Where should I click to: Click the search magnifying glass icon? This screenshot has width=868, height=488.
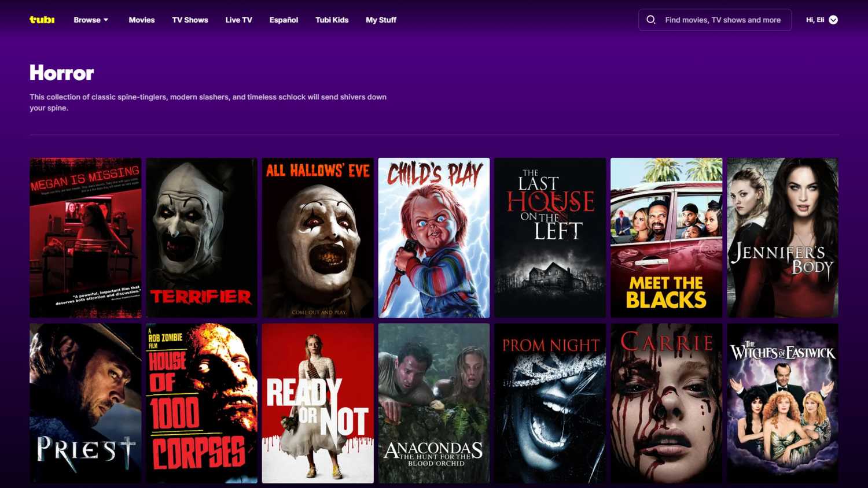pyautogui.click(x=650, y=20)
